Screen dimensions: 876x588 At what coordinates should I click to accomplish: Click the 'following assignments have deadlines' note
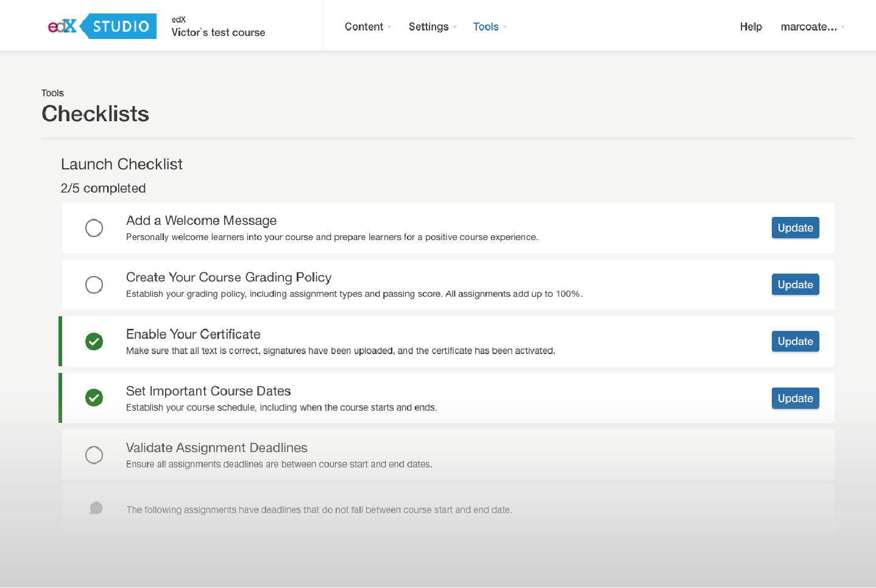(319, 510)
